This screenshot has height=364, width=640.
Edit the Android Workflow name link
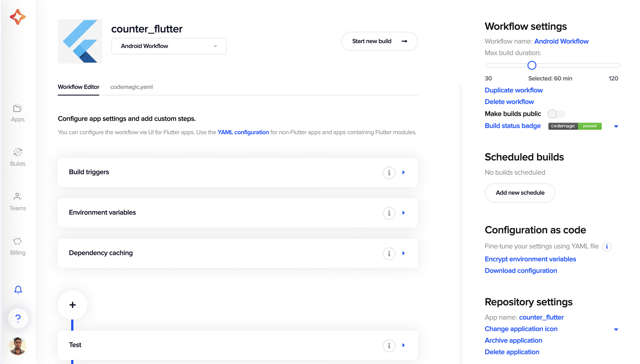(x=561, y=41)
